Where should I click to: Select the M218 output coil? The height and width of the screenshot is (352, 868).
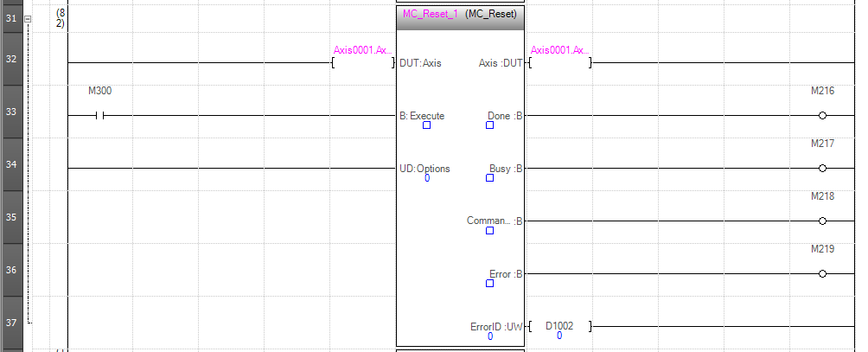point(822,221)
